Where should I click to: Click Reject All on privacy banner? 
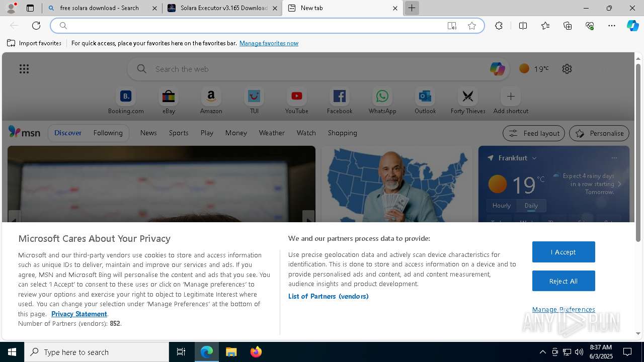click(563, 281)
